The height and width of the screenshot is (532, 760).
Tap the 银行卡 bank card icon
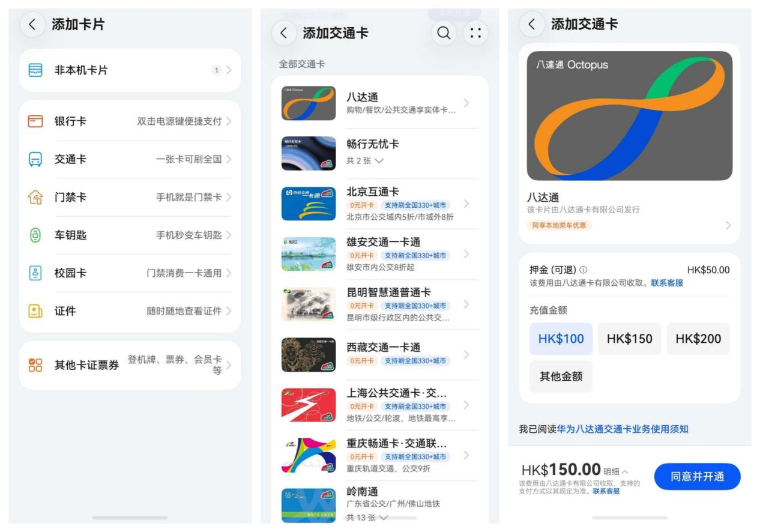(x=36, y=121)
